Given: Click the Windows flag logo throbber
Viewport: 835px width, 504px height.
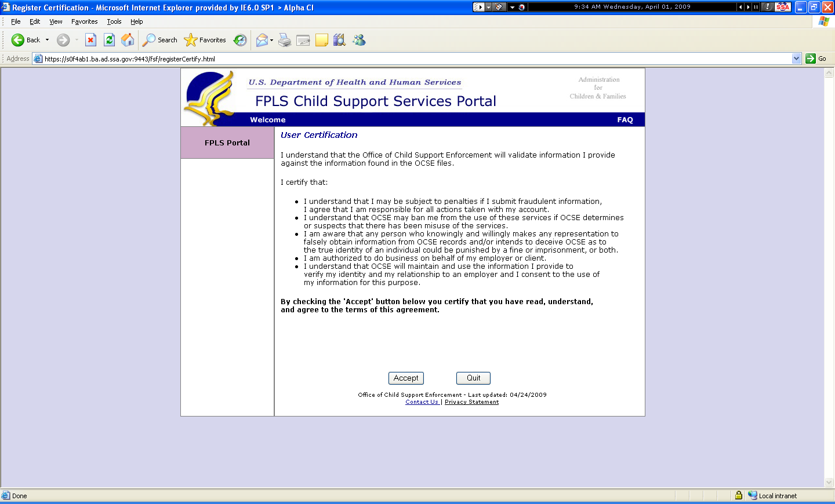Looking at the screenshot, I should [824, 21].
